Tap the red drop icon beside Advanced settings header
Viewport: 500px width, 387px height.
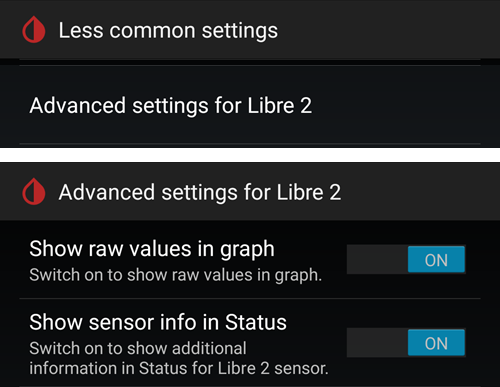[x=34, y=192]
